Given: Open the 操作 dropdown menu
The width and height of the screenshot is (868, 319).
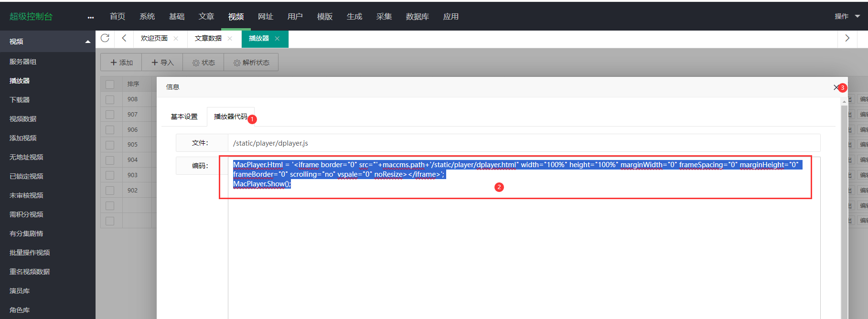Looking at the screenshot, I should [847, 16].
